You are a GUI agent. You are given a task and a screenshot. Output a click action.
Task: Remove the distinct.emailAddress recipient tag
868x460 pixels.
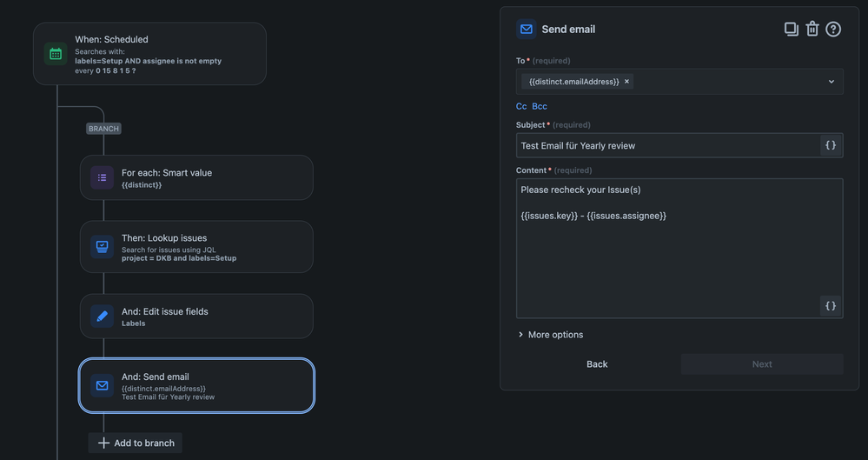point(626,82)
